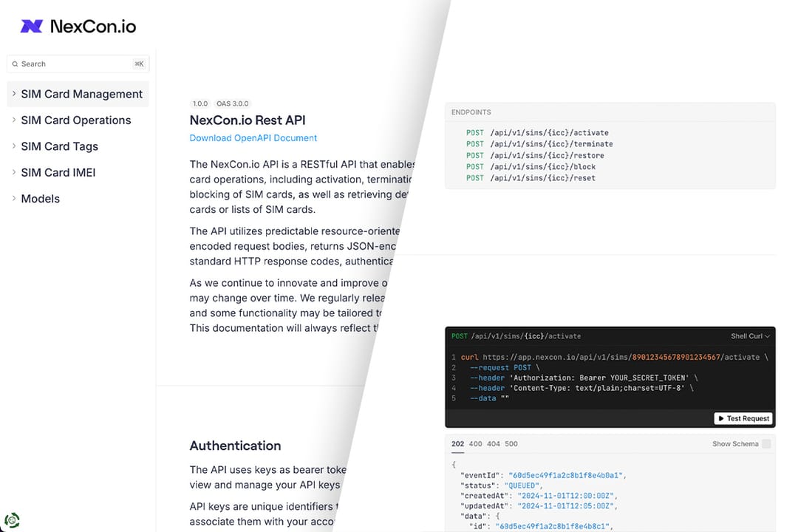This screenshot has width=798, height=532.
Task: Open the SIM Card Tags section
Action: pos(60,146)
